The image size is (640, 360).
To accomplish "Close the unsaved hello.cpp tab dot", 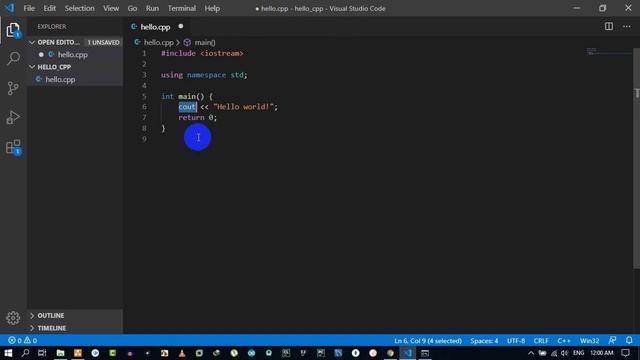I will (x=181, y=27).
